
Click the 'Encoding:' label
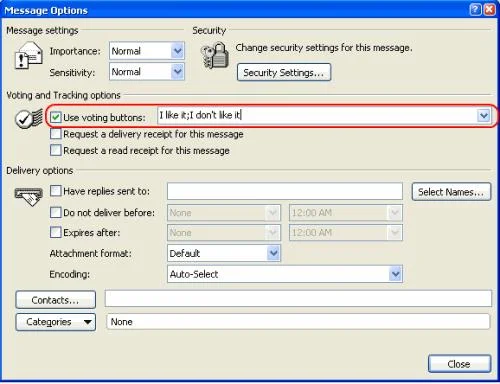pos(70,274)
